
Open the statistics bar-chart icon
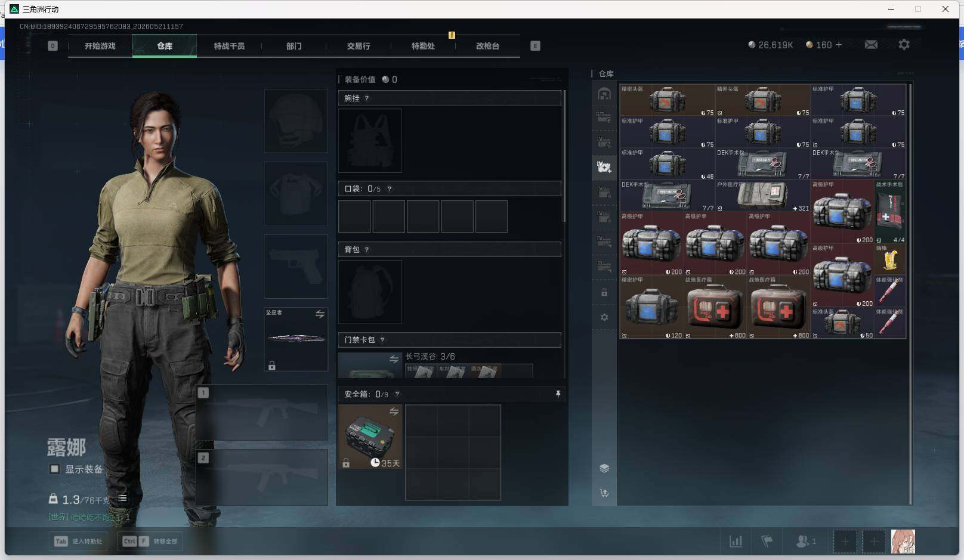736,542
